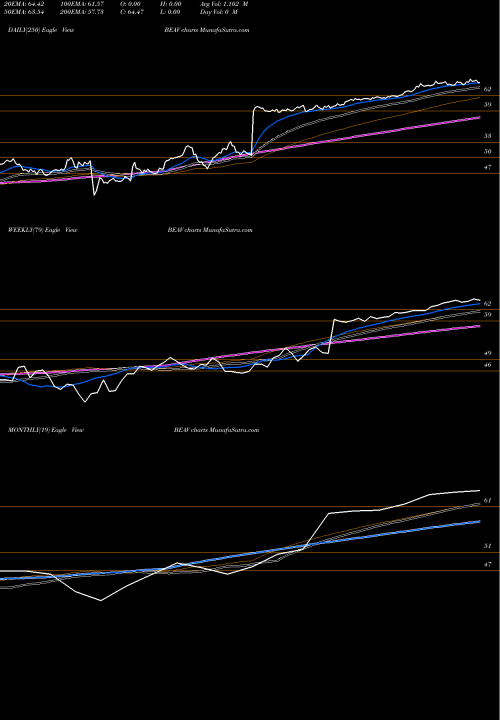500x720 pixels.
Task: Select the C: 64.47 close price
Action: (x=132, y=12)
